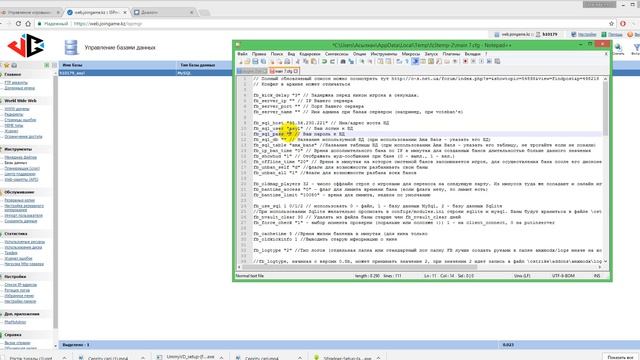640x360 pixels.
Task: Expand first download item chevron in bottom bar
Action: click(64, 358)
